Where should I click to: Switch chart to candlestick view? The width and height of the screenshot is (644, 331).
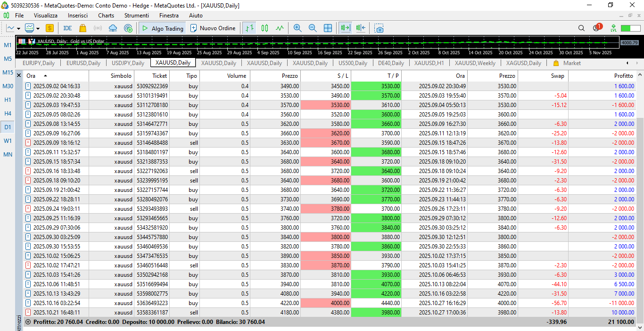[264, 28]
